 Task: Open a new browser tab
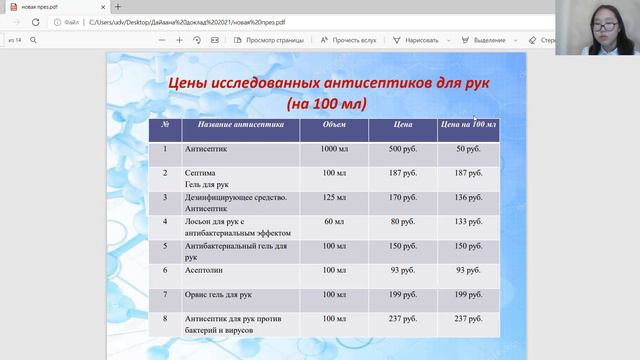(118, 7)
